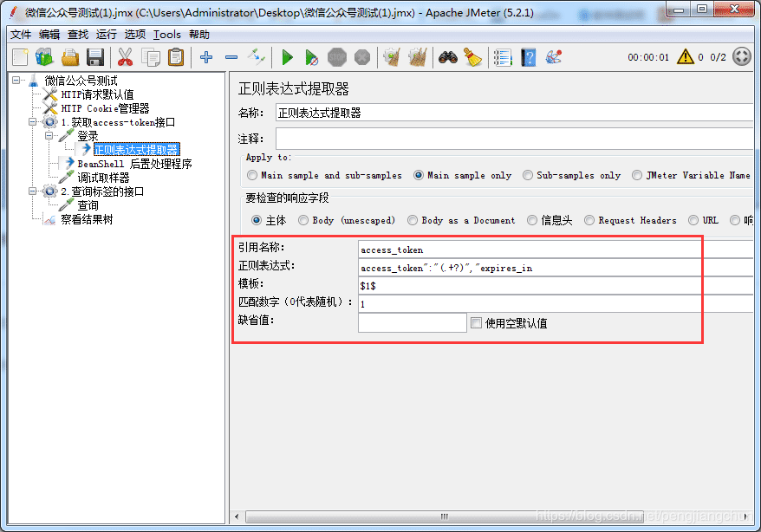
Task: Click the 匹配数字 field
Action: point(556,303)
